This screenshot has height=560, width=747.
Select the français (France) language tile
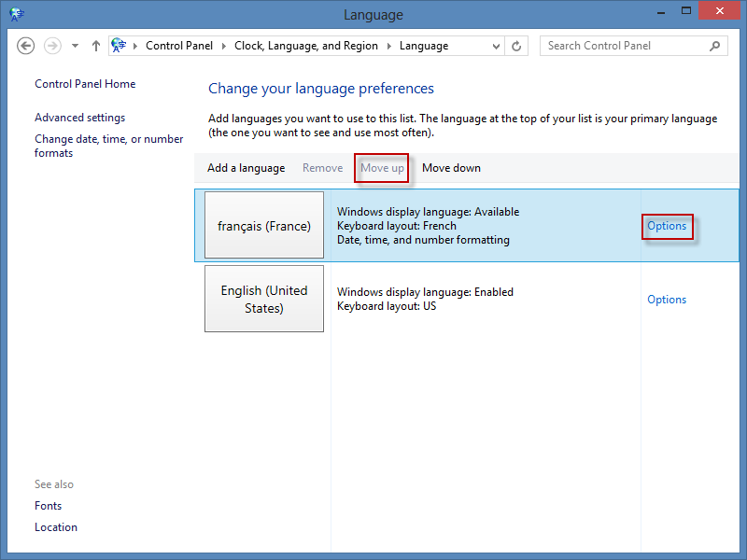[264, 226]
